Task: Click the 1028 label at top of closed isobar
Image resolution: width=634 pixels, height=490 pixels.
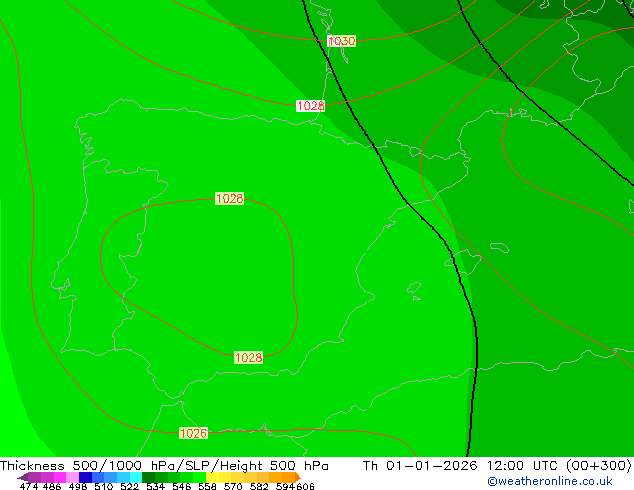Action: pyautogui.click(x=229, y=199)
